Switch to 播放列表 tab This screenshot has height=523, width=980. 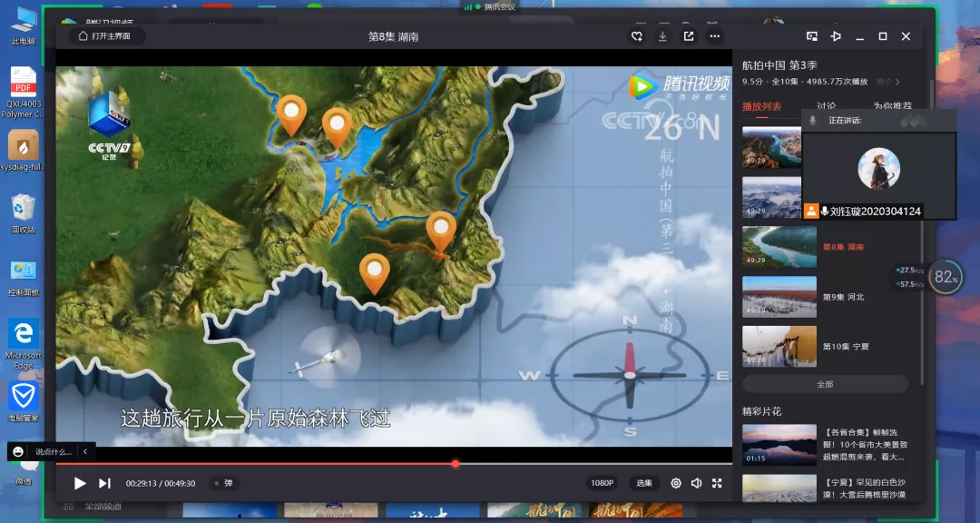pos(761,106)
